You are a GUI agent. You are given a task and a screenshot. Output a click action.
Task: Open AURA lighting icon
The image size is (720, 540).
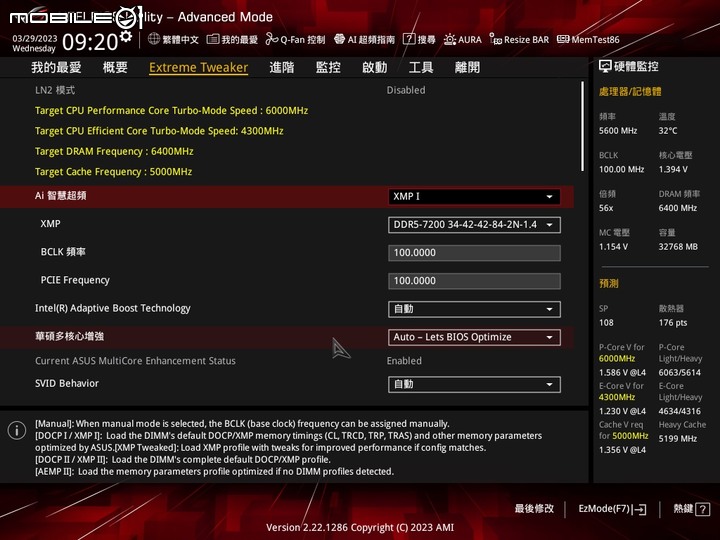coord(450,39)
